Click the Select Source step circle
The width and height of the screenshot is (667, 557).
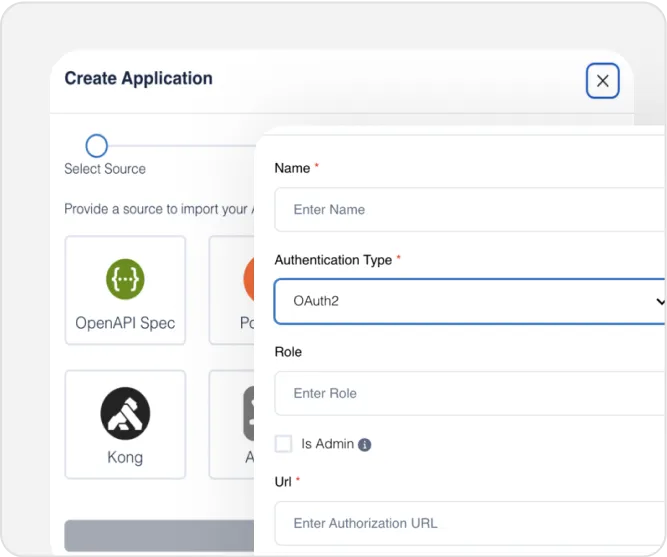97,146
